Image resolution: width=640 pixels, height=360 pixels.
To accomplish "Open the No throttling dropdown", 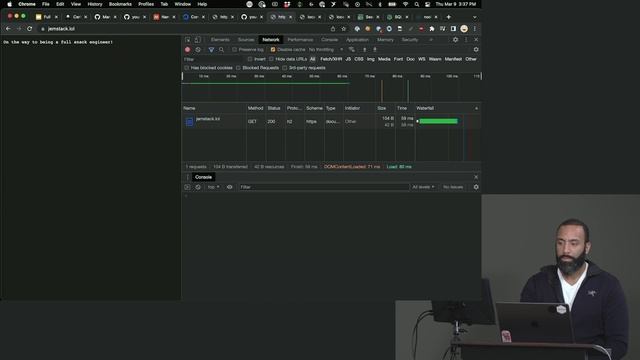I will tap(326, 49).
